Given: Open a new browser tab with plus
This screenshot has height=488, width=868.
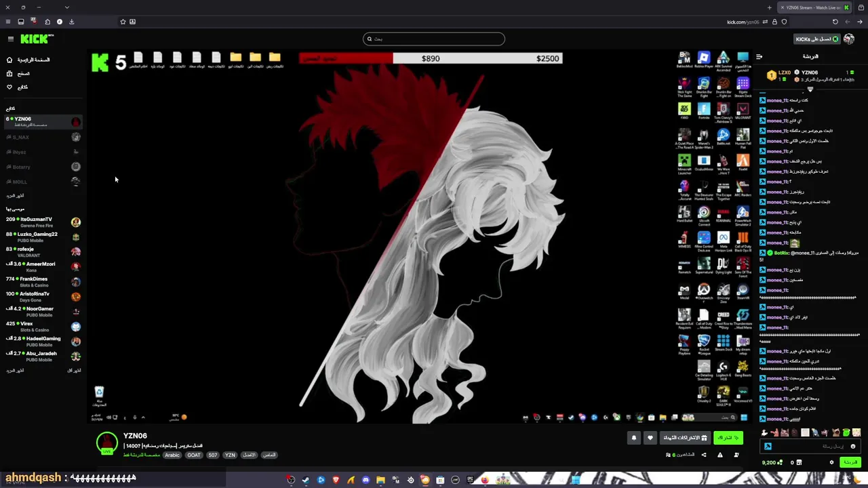Looking at the screenshot, I should coord(769,7).
